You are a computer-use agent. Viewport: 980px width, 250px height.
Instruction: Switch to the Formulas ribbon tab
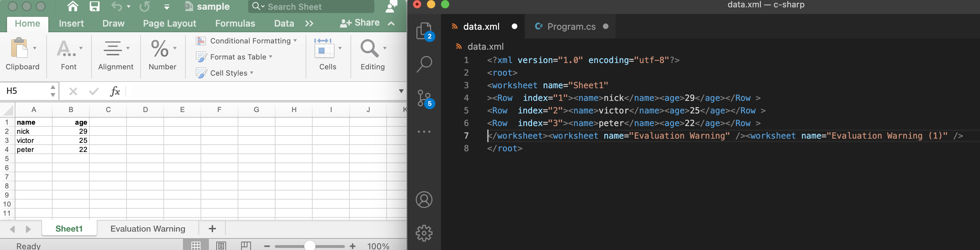(x=235, y=23)
